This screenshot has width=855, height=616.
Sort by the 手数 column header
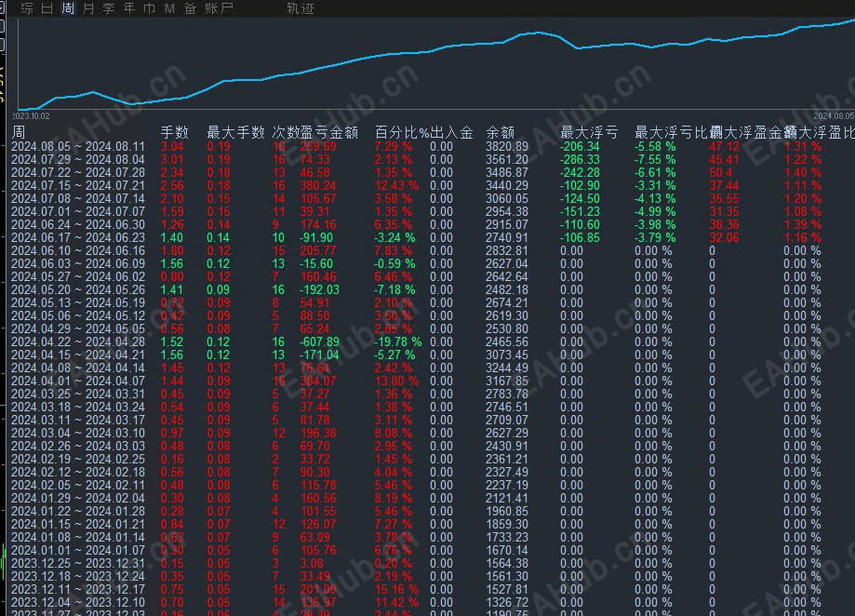pos(175,132)
